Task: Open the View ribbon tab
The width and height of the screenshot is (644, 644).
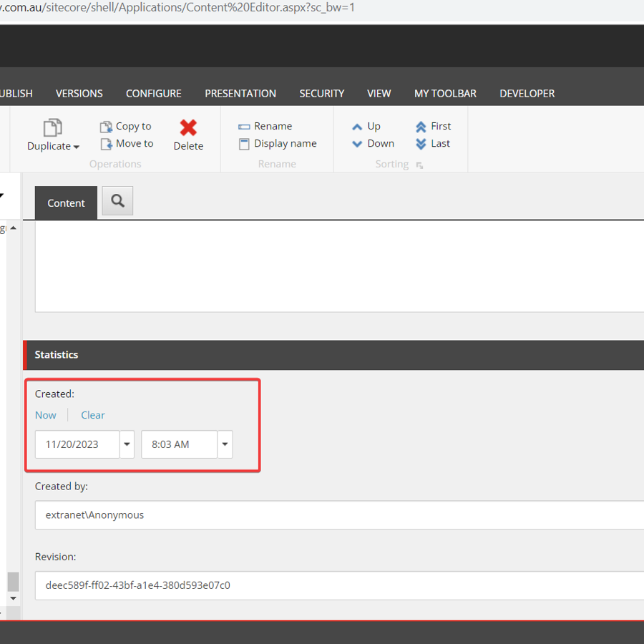Action: 379,94
